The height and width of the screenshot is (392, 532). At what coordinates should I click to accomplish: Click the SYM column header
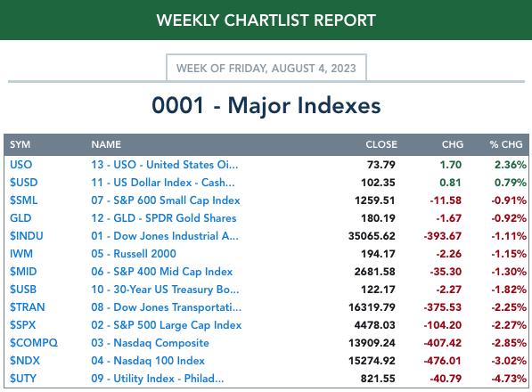click(20, 144)
